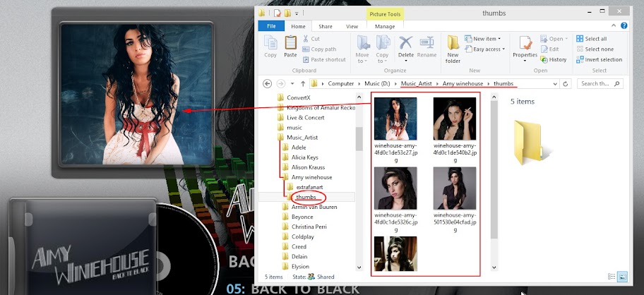Click Amy winehouse in the address path
Screen dimensions: 644x295
point(463,84)
